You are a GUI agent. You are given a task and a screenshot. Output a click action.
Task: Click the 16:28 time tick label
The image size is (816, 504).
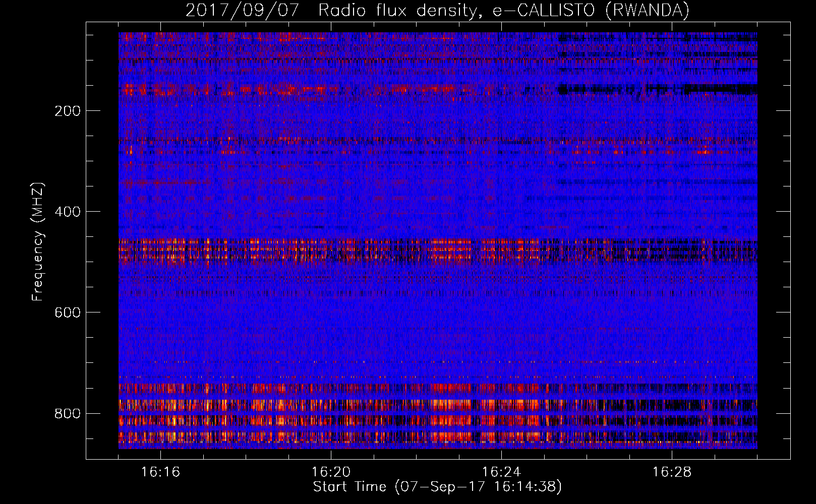672,472
